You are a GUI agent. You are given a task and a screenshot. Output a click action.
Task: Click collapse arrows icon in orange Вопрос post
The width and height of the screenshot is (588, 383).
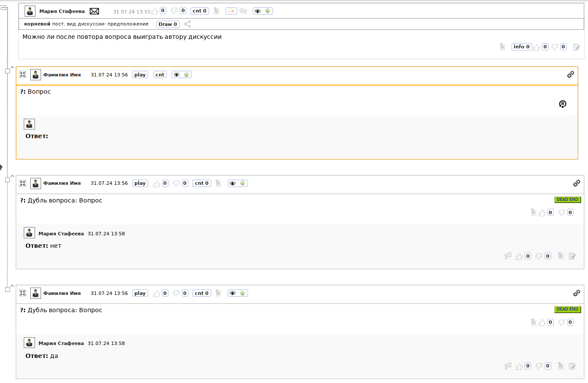[23, 74]
